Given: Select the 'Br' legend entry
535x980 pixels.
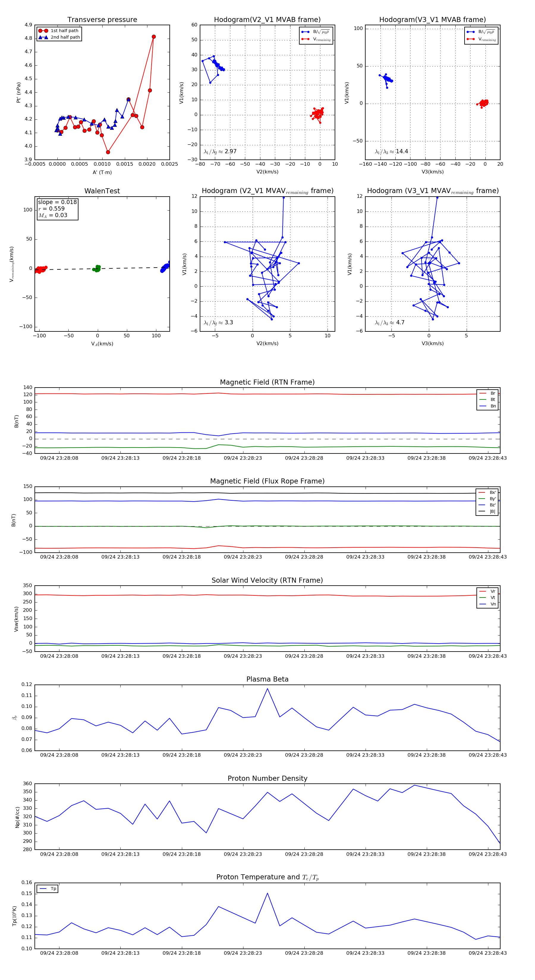Looking at the screenshot, I should click(x=487, y=393).
